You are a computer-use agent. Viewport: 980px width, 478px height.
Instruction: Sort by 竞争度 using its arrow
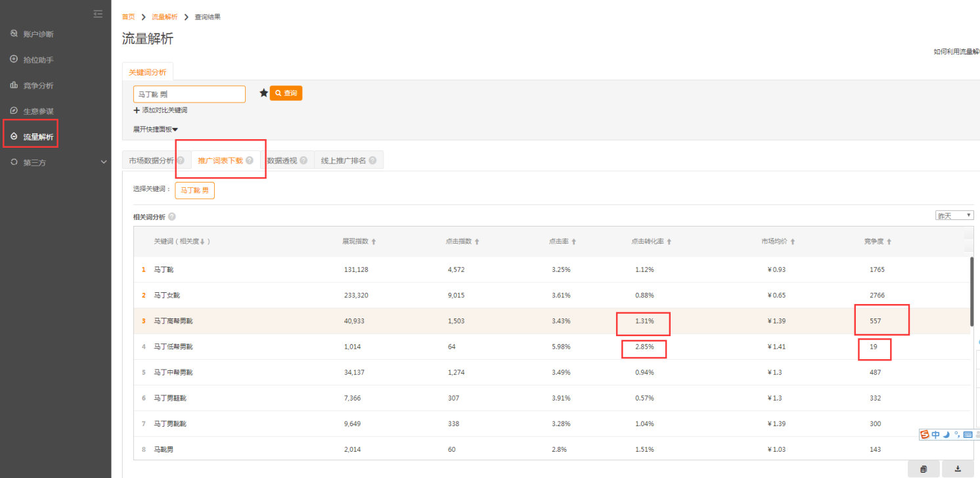pos(889,242)
